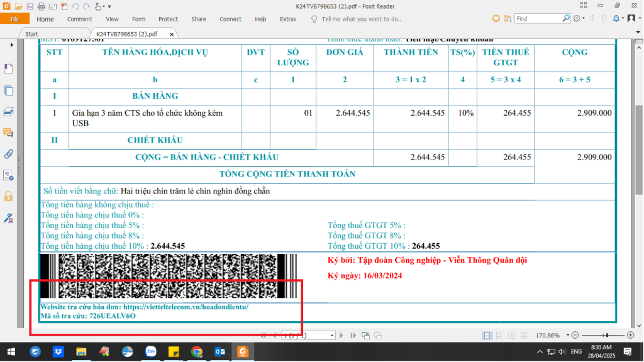Image resolution: width=644 pixels, height=362 pixels.
Task: Open the page number dropdown
Action: tap(332, 336)
